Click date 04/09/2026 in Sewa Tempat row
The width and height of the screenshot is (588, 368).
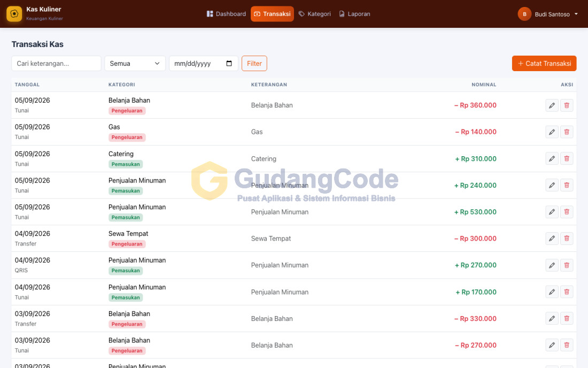point(32,234)
